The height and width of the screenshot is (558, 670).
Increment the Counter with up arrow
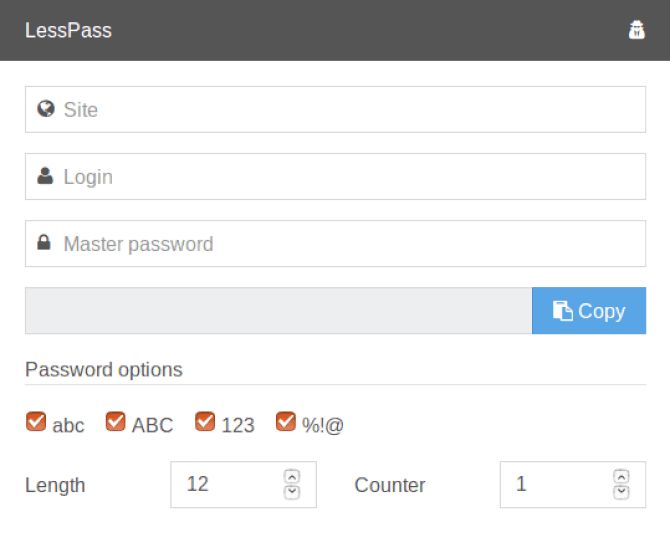[x=621, y=477]
